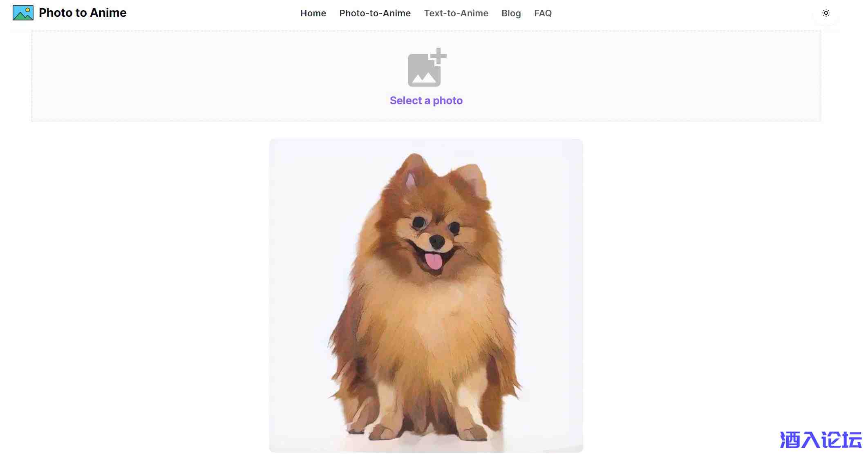Click the landscape picture logo icon

tap(23, 13)
